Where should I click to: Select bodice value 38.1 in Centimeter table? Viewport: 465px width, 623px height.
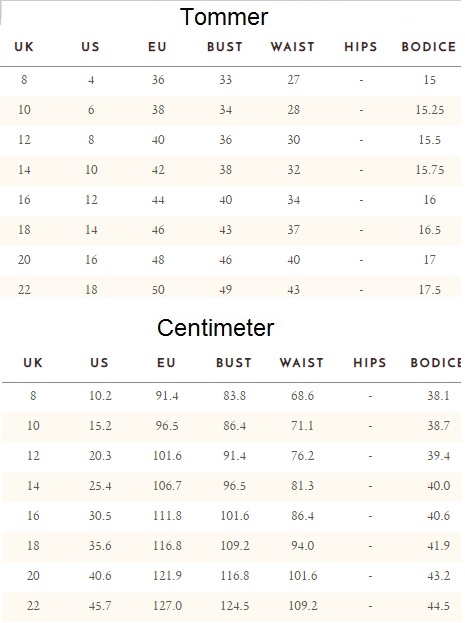click(438, 396)
